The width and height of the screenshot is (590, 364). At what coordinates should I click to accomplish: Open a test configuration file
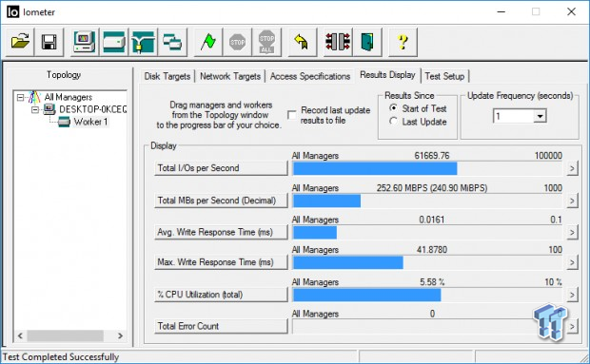[x=20, y=42]
